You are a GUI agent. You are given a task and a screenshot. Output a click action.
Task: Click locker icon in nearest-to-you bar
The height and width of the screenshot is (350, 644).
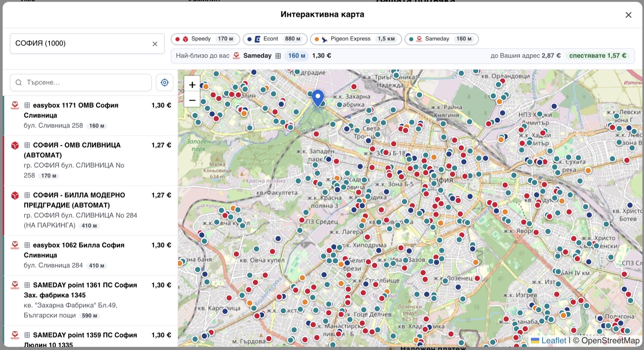[278, 56]
